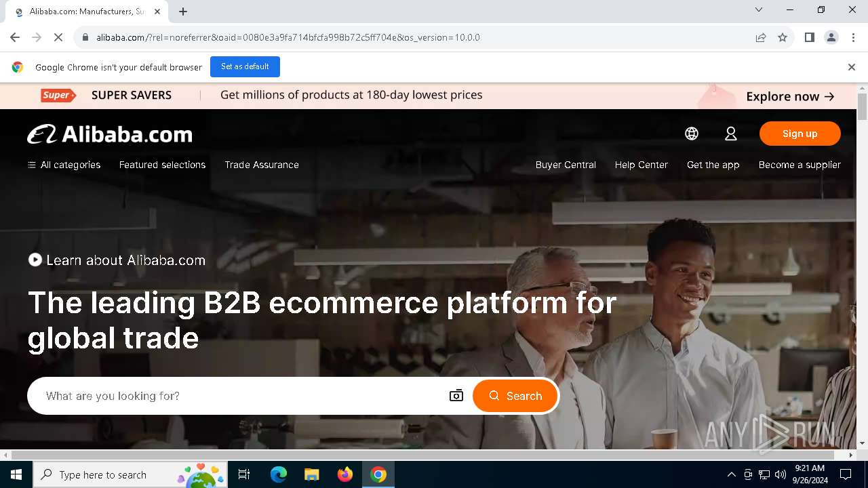Open network status tray icon
This screenshot has height=488, width=868.
[x=764, y=474]
